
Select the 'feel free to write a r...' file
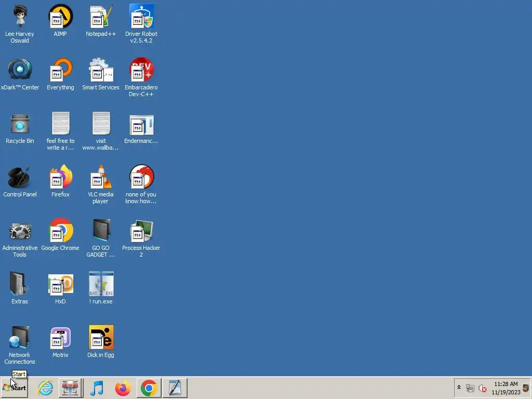pos(60,131)
